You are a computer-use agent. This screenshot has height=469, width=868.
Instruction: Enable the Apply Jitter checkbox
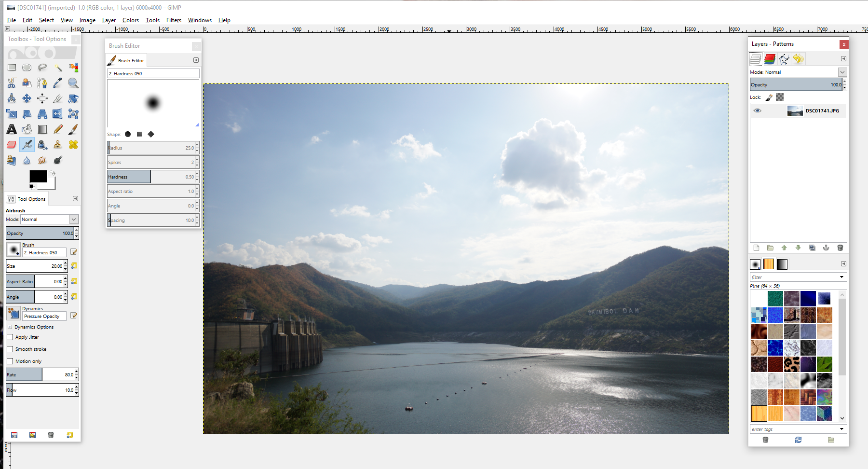(x=10, y=337)
